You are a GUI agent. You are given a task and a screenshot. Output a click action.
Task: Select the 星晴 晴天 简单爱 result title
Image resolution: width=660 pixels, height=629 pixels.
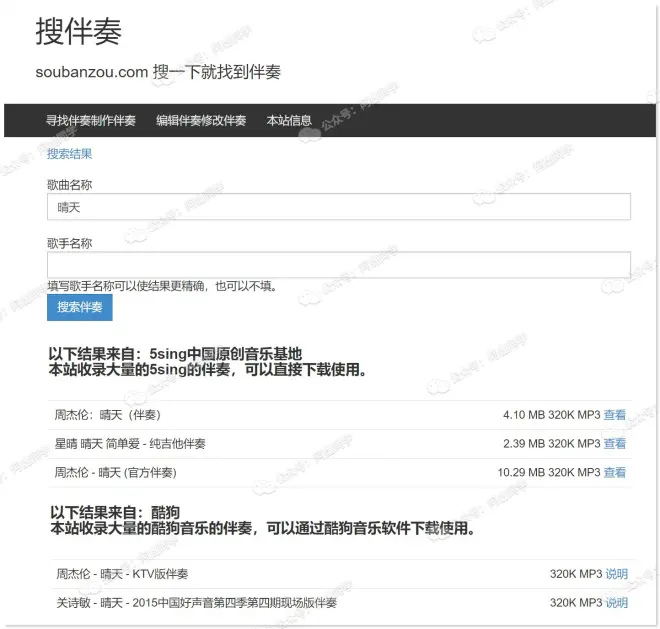(129, 444)
